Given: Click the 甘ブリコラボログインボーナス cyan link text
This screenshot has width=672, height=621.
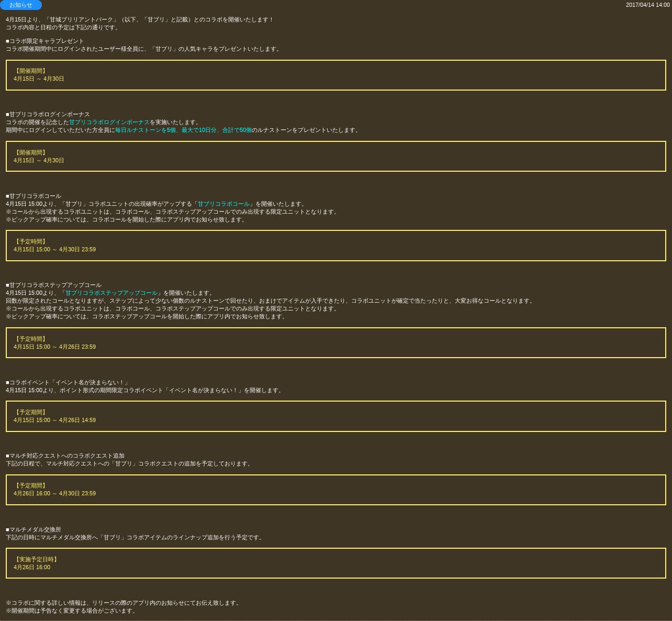Looking at the screenshot, I should (x=109, y=122).
